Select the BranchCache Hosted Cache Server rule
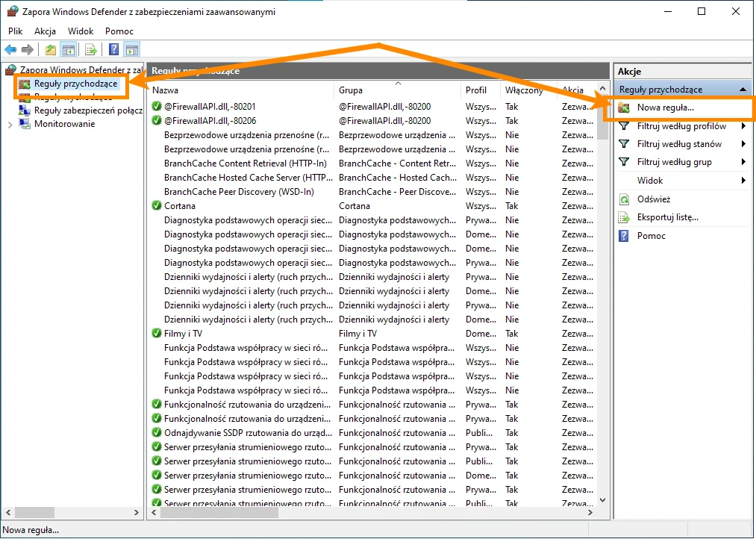 coord(249,178)
